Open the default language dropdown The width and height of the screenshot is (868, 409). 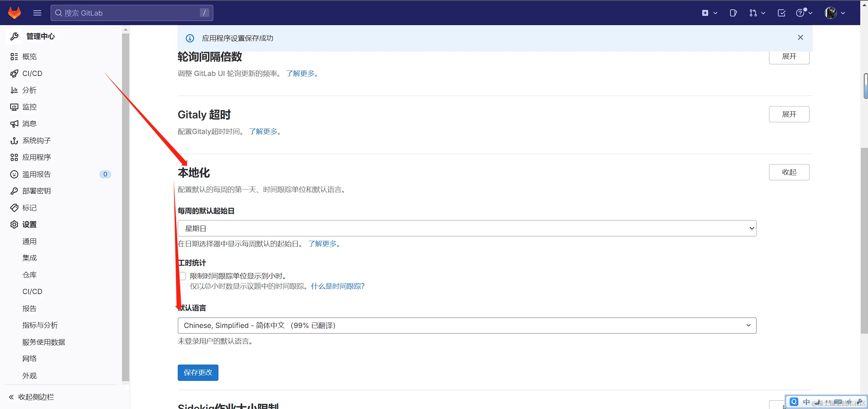[x=467, y=325]
